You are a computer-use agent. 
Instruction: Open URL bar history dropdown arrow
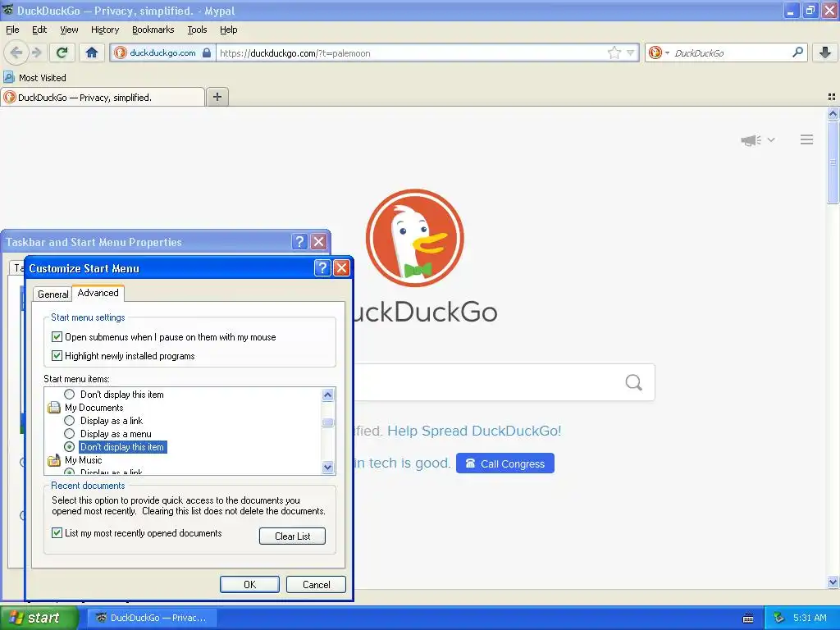[631, 53]
